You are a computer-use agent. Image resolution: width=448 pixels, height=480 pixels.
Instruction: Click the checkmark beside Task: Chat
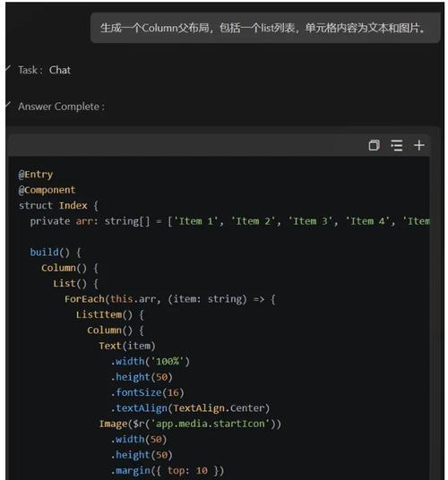click(x=8, y=69)
